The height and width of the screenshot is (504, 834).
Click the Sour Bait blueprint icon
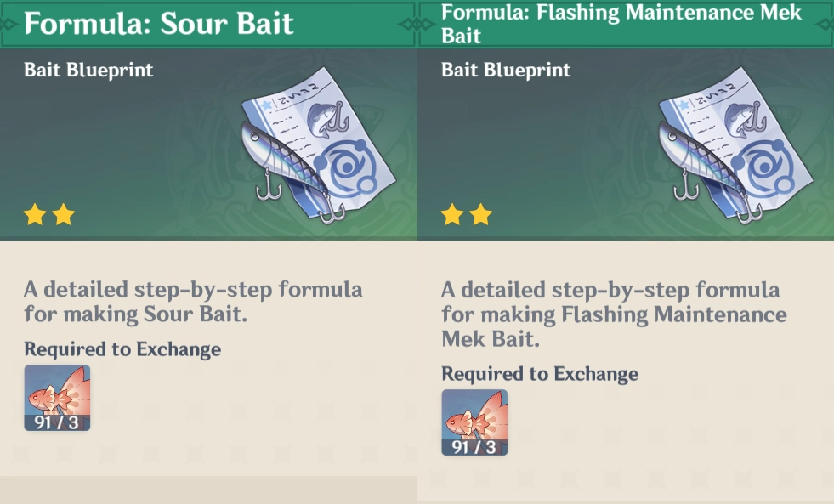point(318,144)
